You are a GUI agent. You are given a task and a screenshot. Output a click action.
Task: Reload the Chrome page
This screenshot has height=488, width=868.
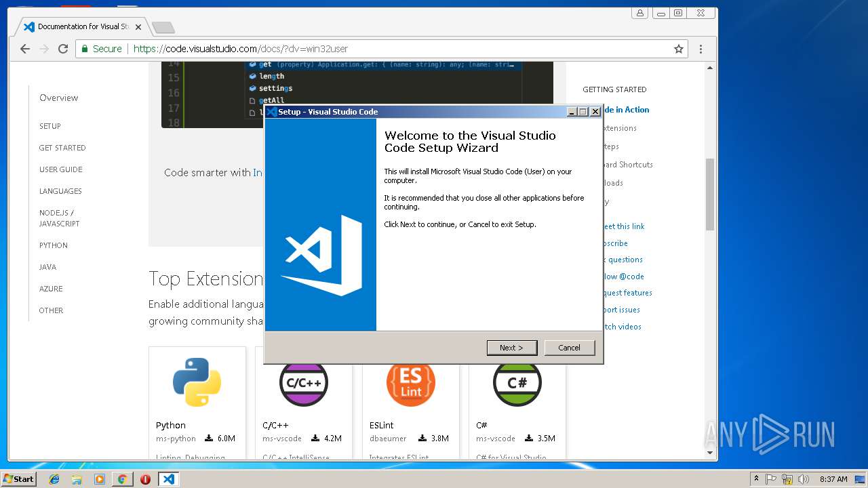pyautogui.click(x=63, y=49)
